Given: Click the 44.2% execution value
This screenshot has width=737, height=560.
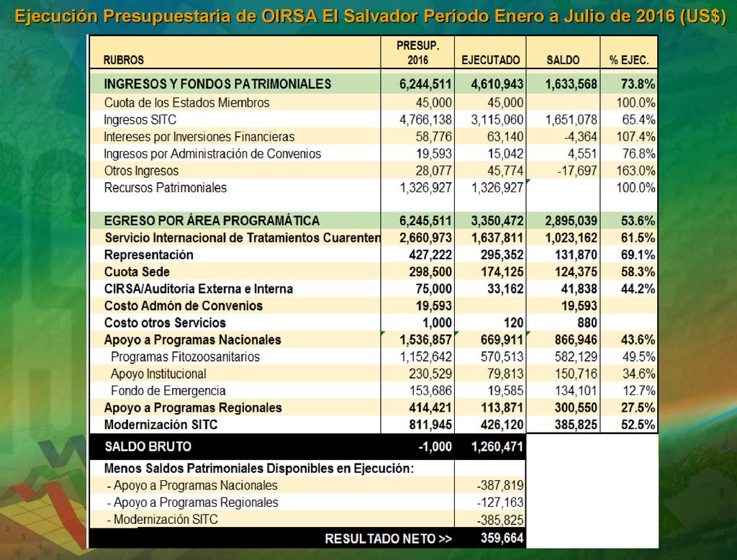Looking at the screenshot, I should coord(638,289).
